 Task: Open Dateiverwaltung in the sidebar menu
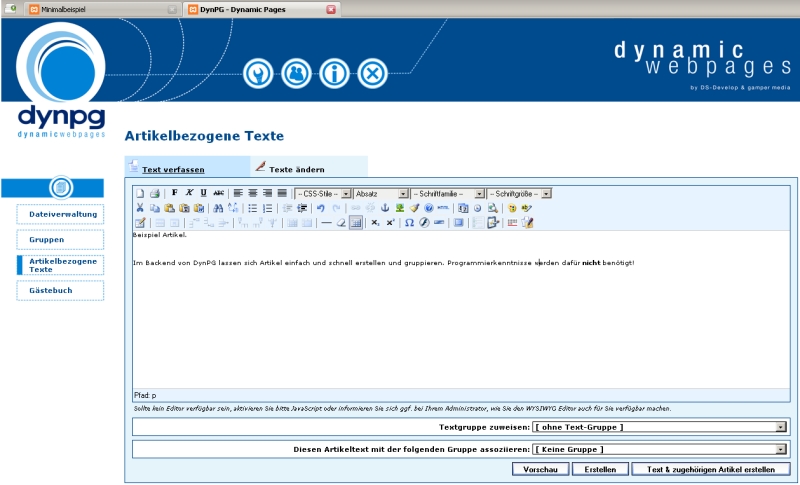click(x=61, y=214)
